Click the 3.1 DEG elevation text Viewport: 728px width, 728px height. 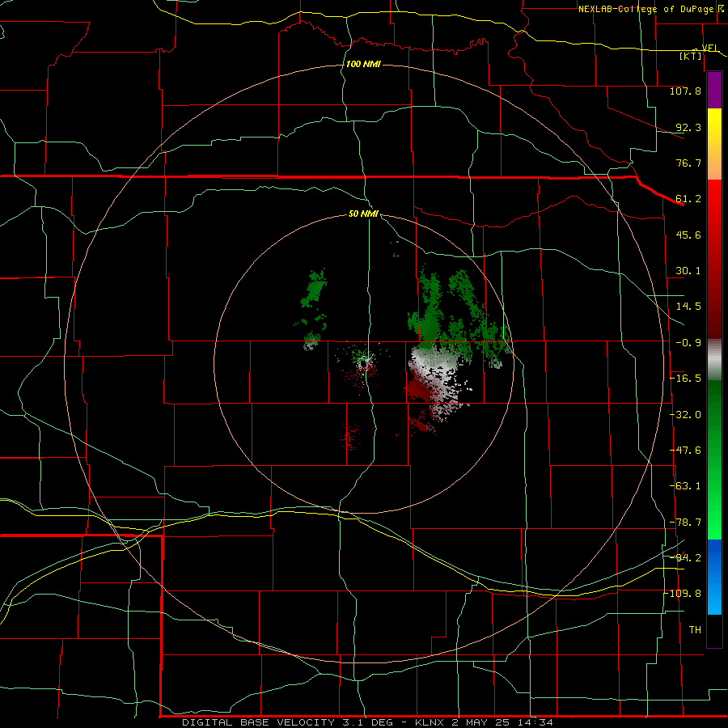tap(366, 722)
